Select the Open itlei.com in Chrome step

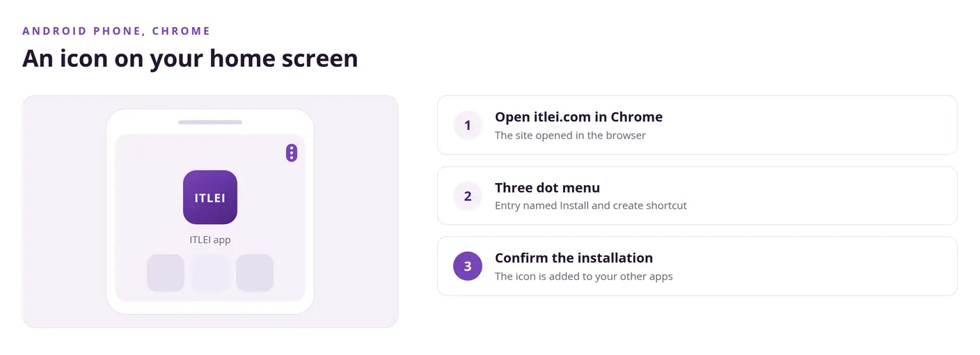pos(697,125)
